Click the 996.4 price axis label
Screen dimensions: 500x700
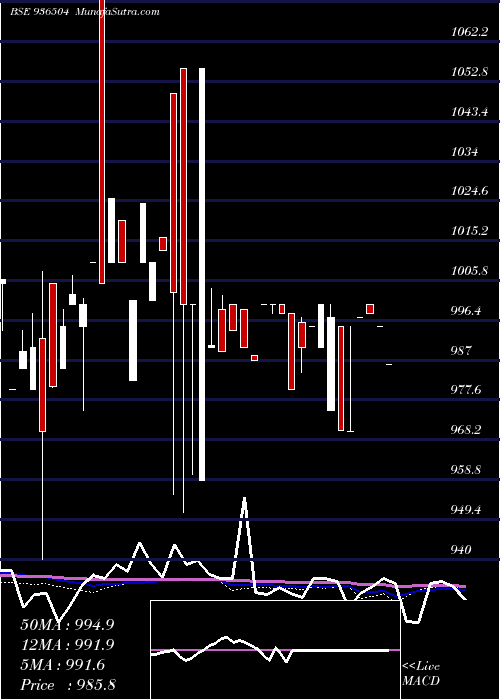(466, 310)
